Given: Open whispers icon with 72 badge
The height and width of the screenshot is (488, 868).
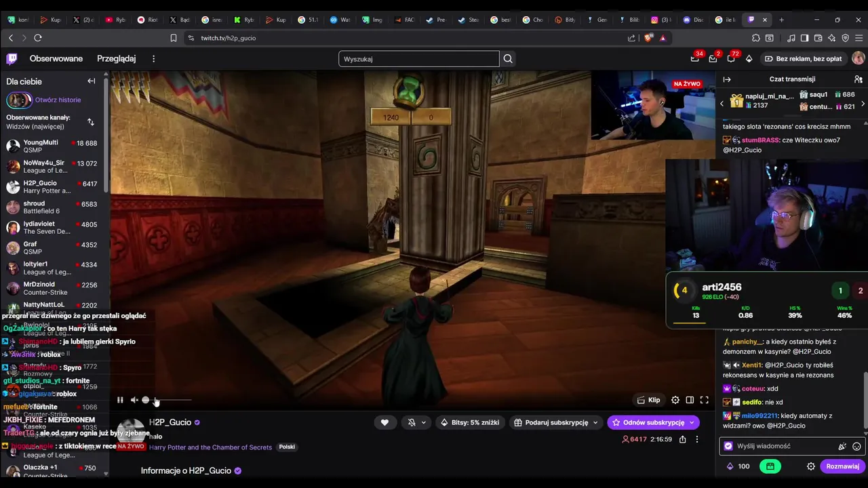Looking at the screenshot, I should pyautogui.click(x=731, y=59).
